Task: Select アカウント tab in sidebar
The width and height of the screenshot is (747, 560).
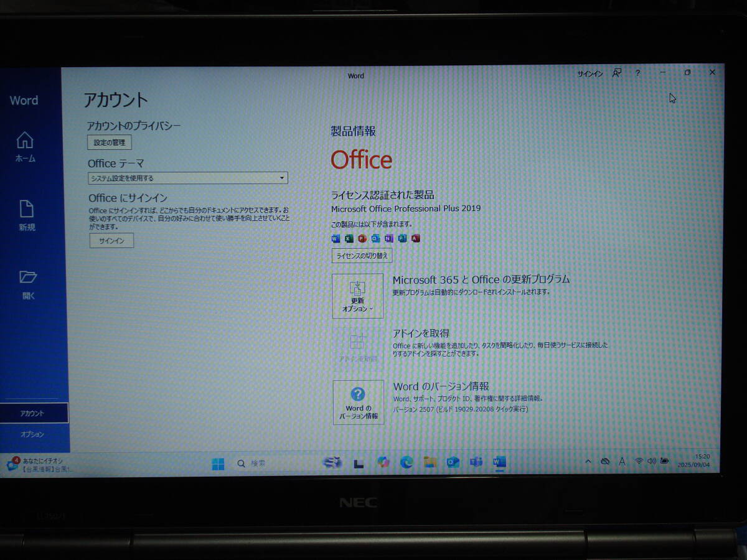Action: (34, 413)
